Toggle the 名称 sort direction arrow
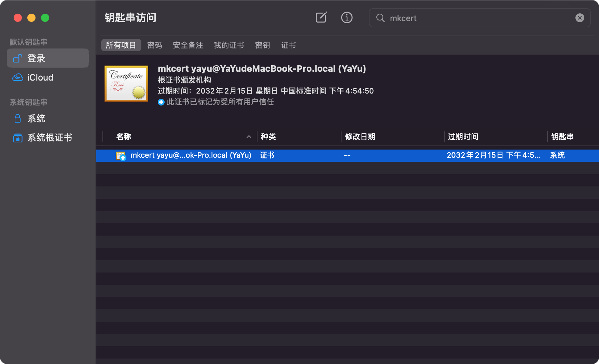The height and width of the screenshot is (364, 599). click(x=249, y=137)
